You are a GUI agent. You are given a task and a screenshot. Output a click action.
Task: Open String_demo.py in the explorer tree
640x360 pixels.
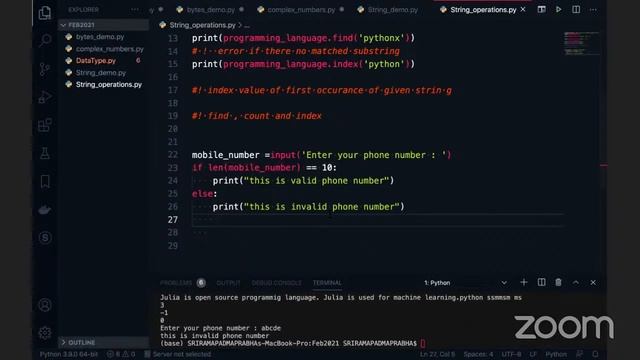point(100,73)
